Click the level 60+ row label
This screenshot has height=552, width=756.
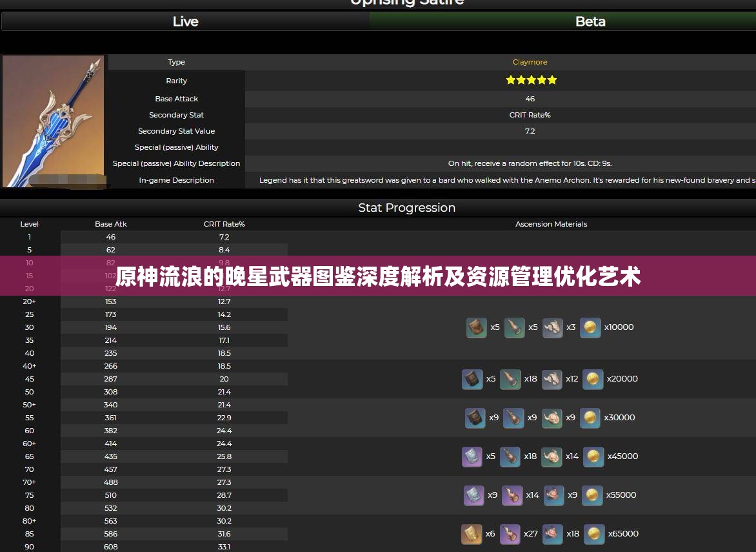pos(30,444)
